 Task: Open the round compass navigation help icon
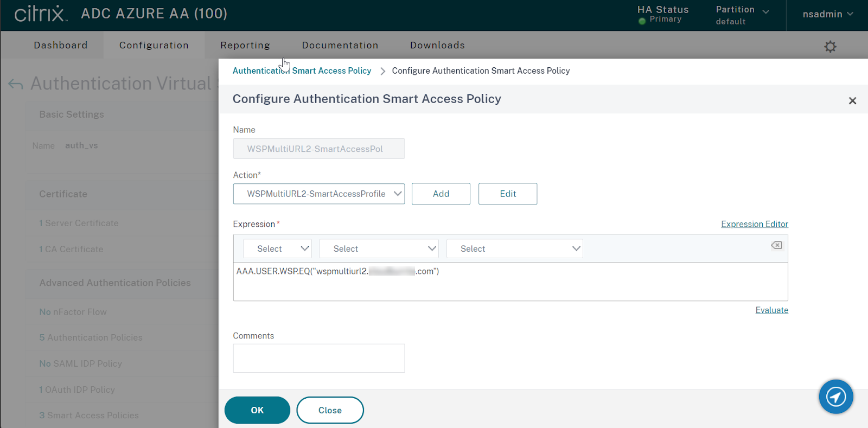[x=835, y=397]
